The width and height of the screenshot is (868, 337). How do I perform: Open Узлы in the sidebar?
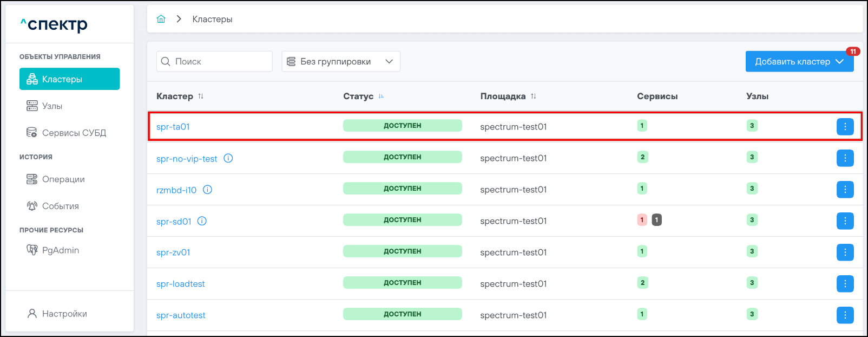52,106
